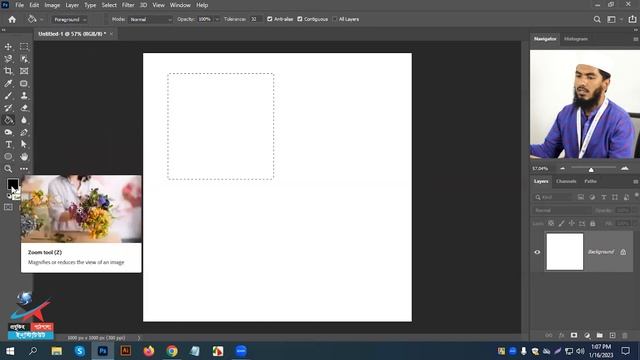Select the Crop tool
The width and height of the screenshot is (640, 360).
[8, 71]
